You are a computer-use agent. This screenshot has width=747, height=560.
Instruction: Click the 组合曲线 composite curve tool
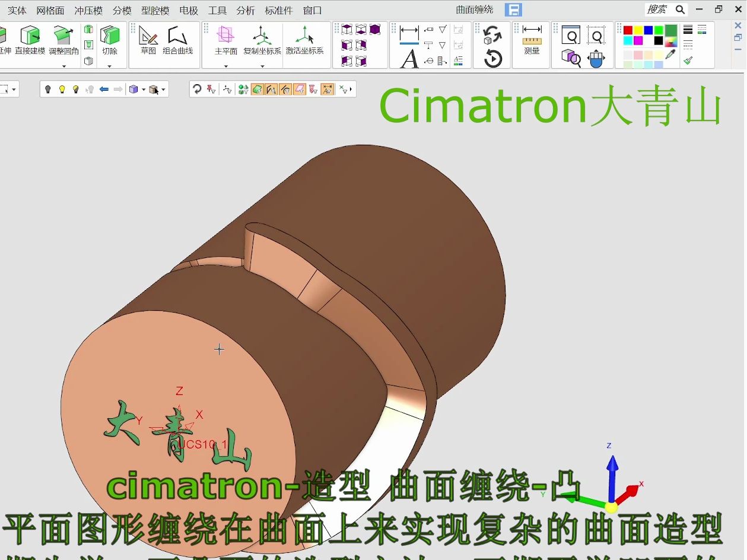pyautogui.click(x=177, y=40)
